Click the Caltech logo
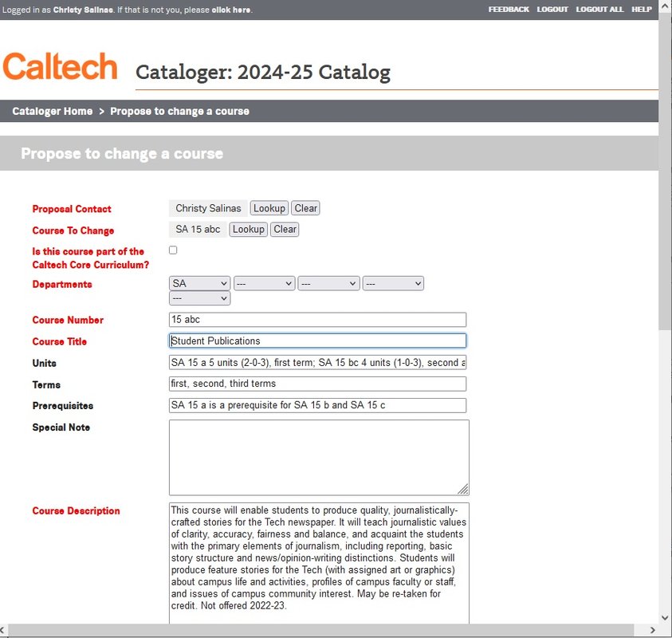 [x=60, y=67]
